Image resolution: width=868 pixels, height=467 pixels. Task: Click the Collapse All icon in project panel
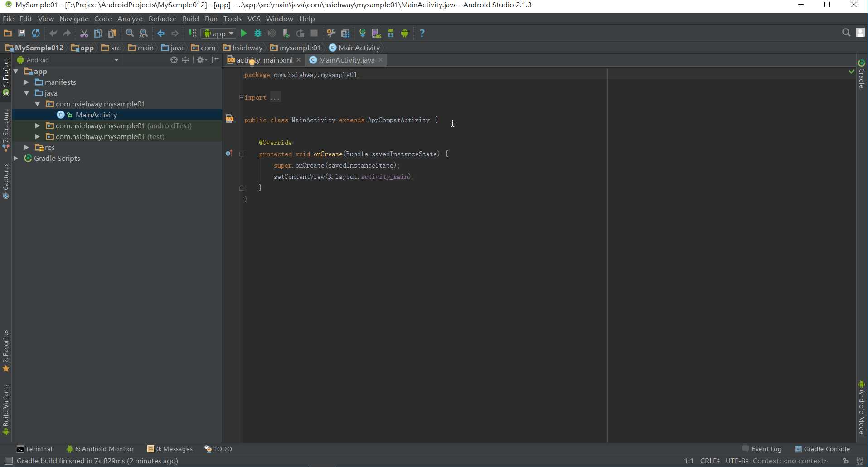pos(185,60)
